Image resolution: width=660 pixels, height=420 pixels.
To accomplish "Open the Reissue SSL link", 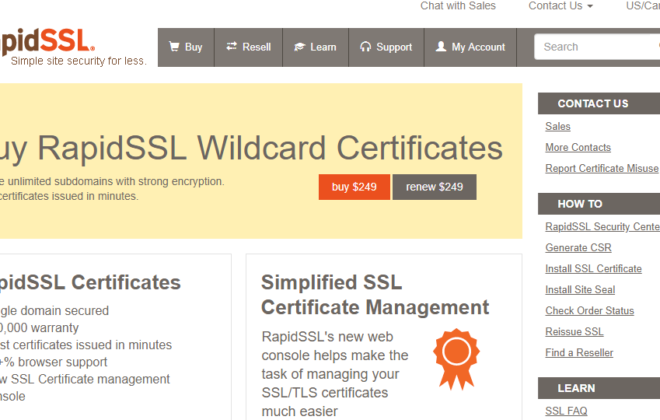I will pos(574,332).
